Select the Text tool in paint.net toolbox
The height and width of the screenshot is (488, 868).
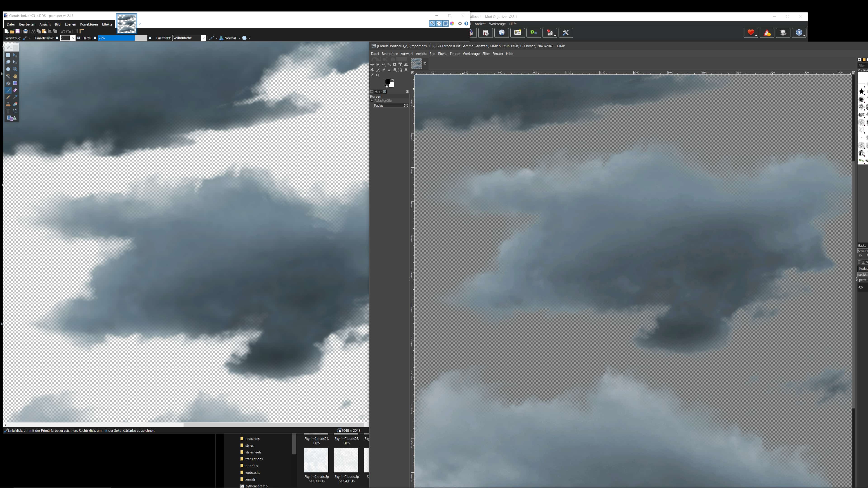coord(8,111)
